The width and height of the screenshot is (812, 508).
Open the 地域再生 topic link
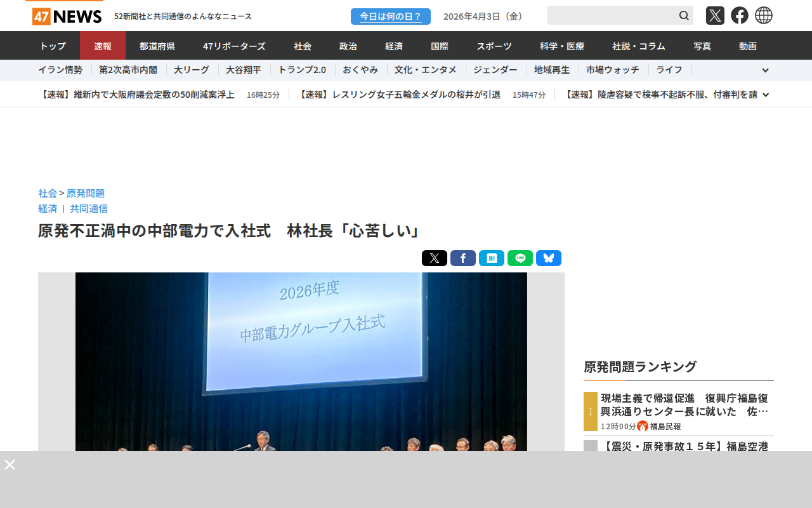pyautogui.click(x=552, y=70)
